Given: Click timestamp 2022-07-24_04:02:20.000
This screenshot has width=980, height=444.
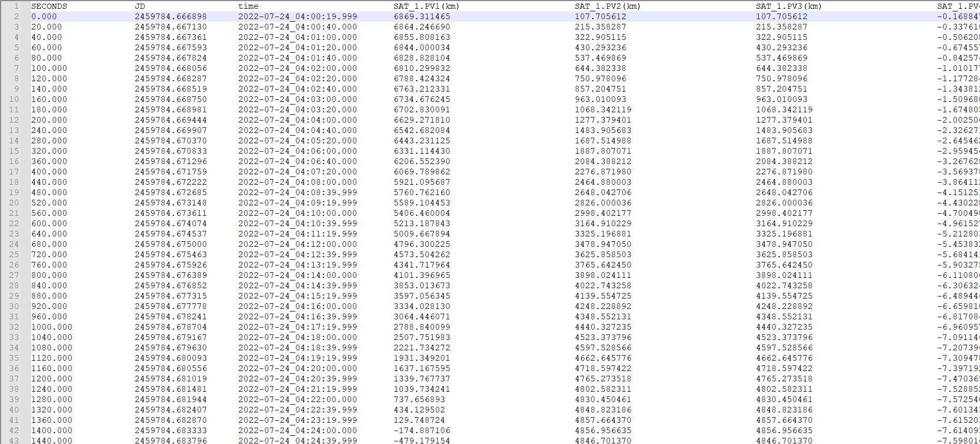Looking at the screenshot, I should (298, 79).
